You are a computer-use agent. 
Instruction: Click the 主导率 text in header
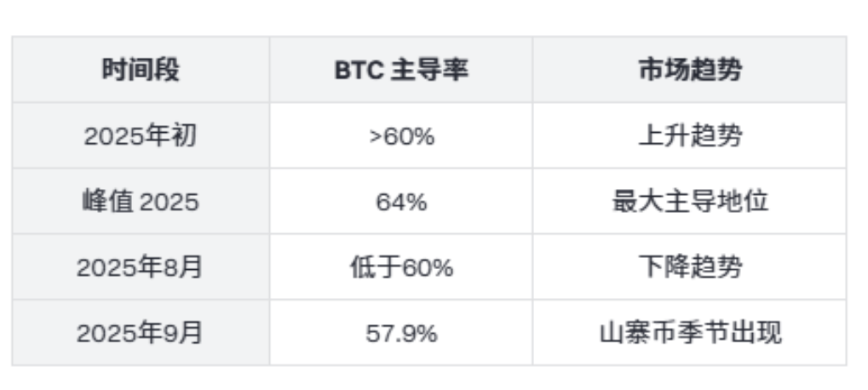[x=429, y=71]
